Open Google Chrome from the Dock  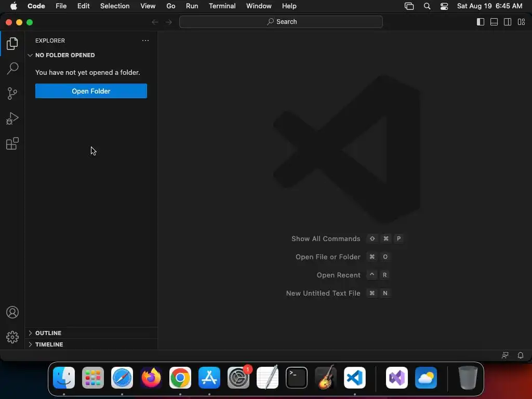click(x=180, y=378)
